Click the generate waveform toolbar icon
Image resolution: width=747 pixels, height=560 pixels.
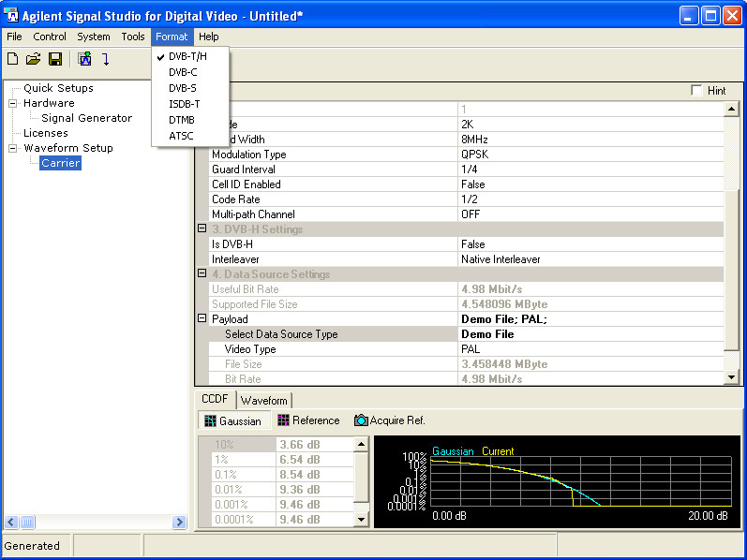coord(84,59)
